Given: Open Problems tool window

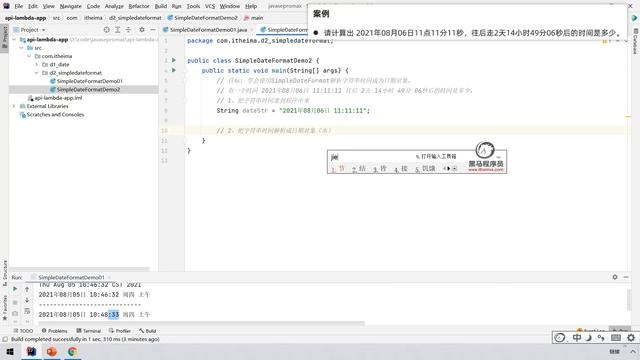Looking at the screenshot, I should click(54, 331).
